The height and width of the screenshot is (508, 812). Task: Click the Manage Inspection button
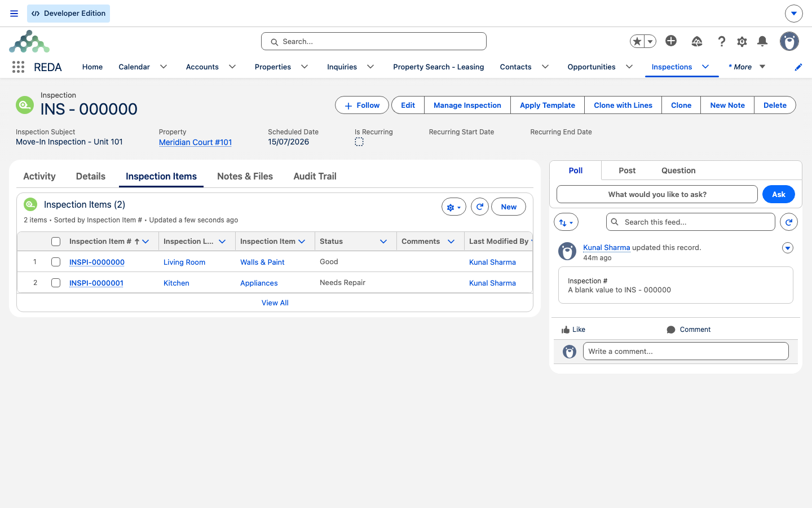(467, 105)
